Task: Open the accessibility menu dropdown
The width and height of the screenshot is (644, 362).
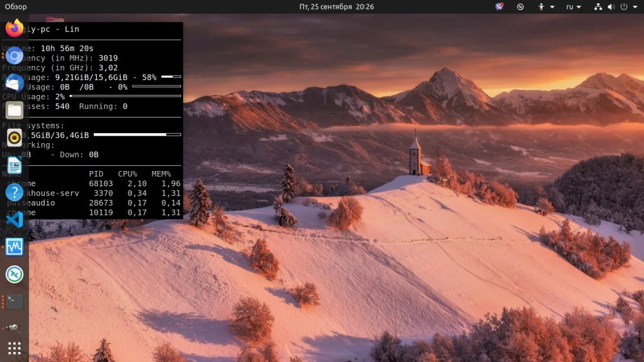Action: click(545, 7)
